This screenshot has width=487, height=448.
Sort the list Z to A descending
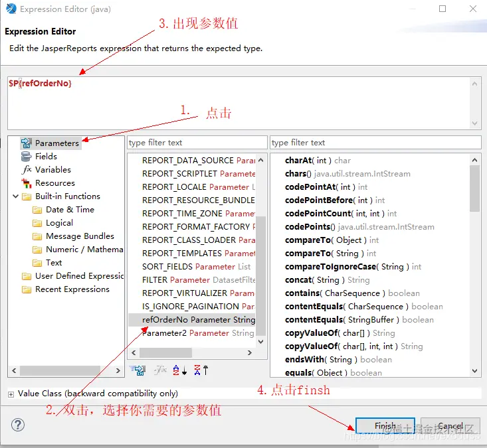point(201,370)
